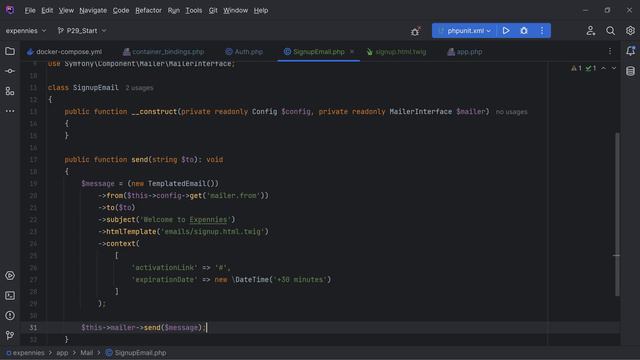Click the 'no usages' hint after constructor
The width and height of the screenshot is (640, 360).
pos(511,112)
